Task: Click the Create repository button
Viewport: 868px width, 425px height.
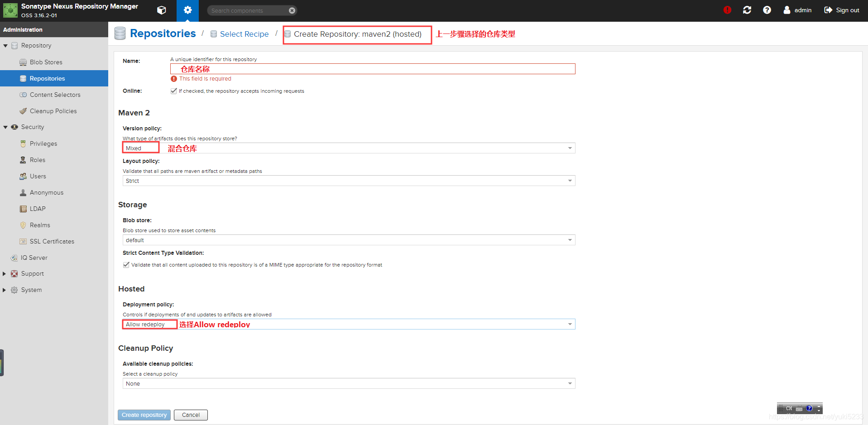Action: [144, 415]
